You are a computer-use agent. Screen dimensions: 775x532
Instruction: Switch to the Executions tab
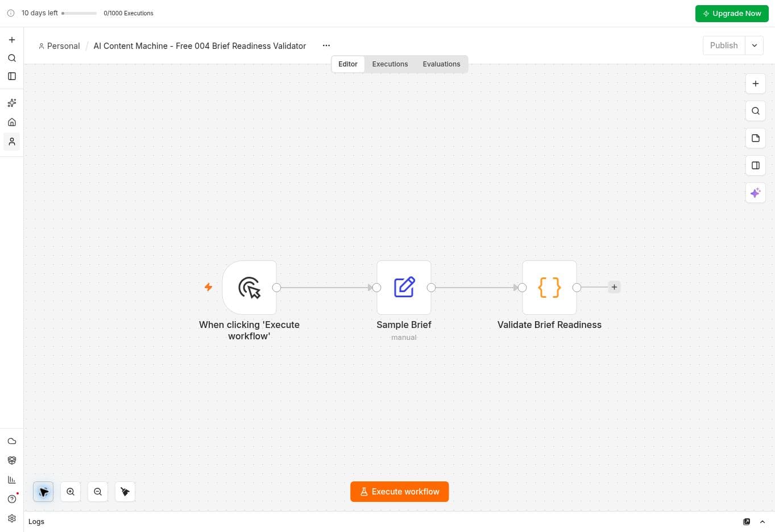pos(390,64)
